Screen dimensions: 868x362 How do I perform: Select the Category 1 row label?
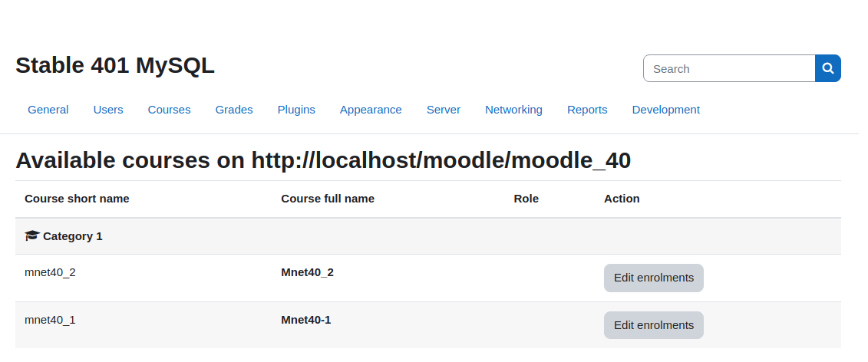pyautogui.click(x=72, y=236)
